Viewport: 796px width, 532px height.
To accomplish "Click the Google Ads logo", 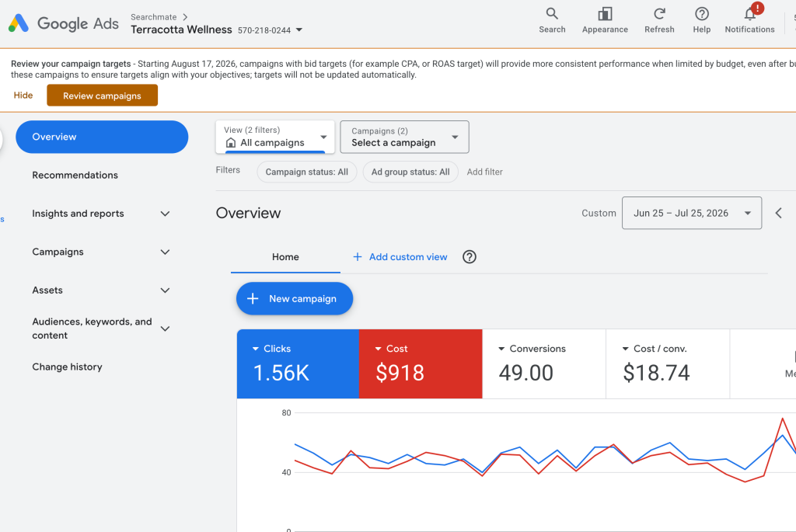I will pos(64,23).
